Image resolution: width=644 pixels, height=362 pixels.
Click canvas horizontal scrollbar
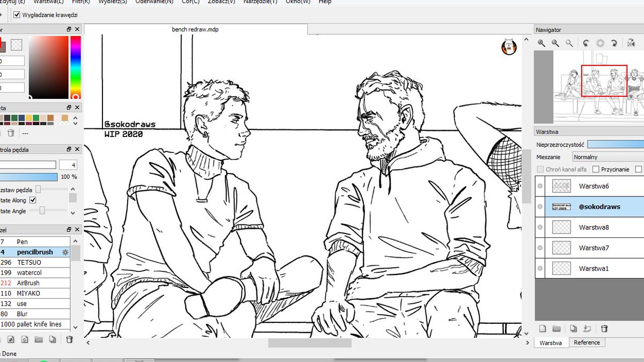point(310,343)
